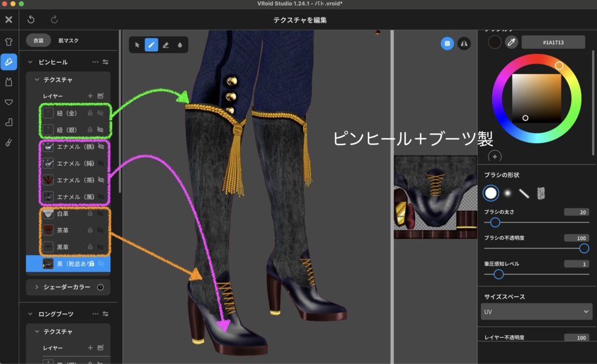
Task: Switch to the 肌マスク tab
Action: pyautogui.click(x=68, y=40)
